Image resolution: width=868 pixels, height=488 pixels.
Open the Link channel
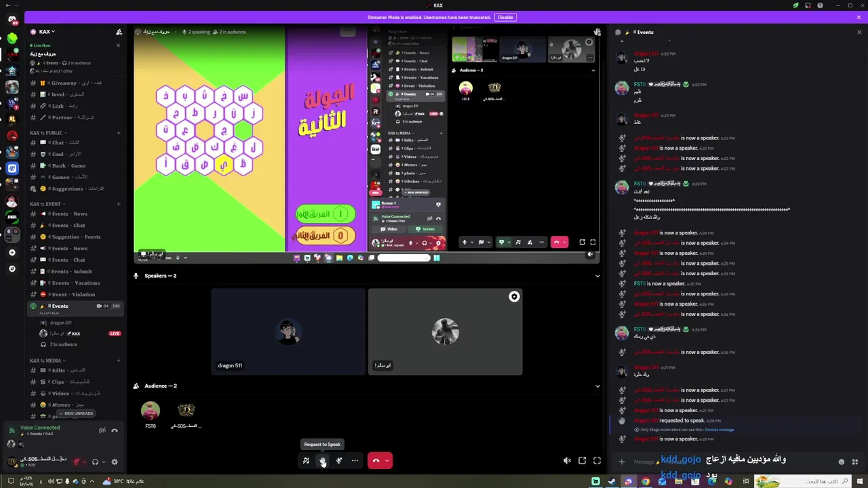77,106
